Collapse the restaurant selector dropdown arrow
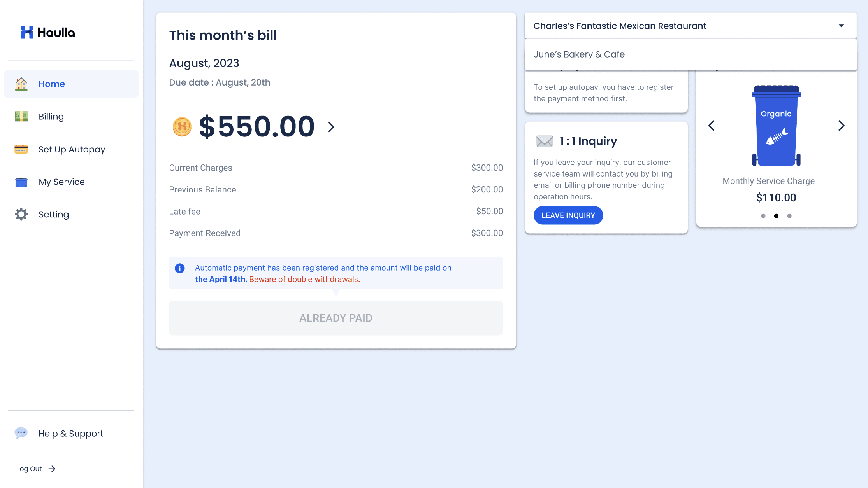The image size is (868, 488). click(841, 26)
